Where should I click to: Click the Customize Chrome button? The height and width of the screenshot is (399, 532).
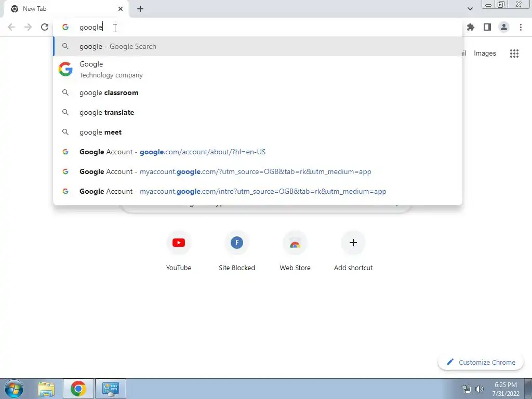(x=481, y=362)
